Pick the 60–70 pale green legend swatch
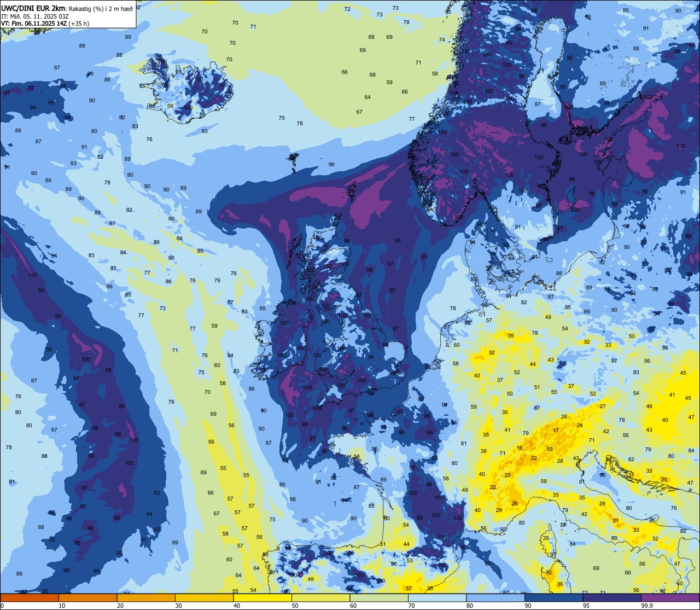700x610 pixels. (379, 597)
